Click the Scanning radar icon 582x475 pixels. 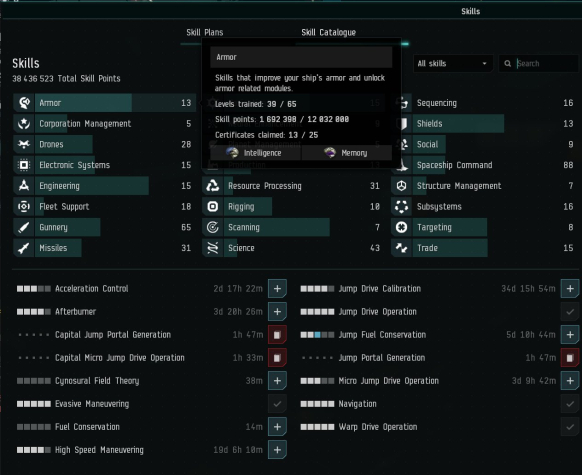pos(213,227)
